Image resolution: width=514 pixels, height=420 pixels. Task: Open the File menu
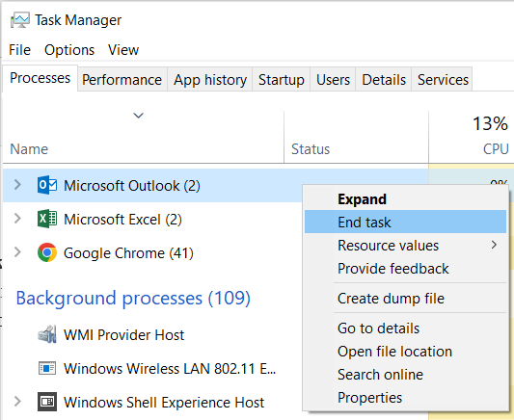tap(19, 50)
